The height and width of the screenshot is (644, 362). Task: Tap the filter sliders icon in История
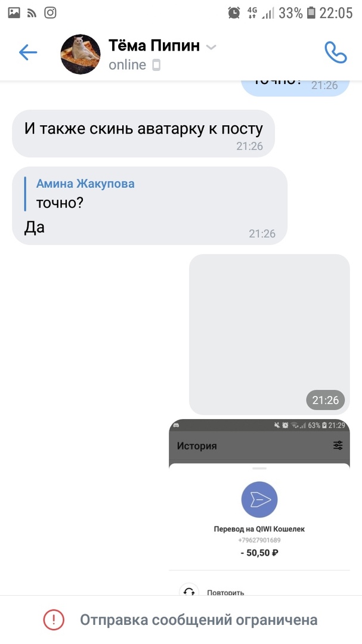click(x=338, y=445)
